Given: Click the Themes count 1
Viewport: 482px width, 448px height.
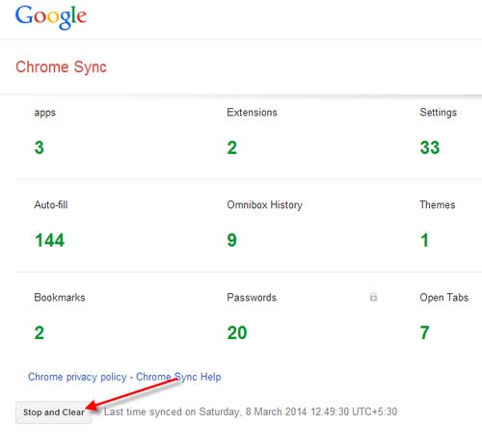Looking at the screenshot, I should 424,240.
